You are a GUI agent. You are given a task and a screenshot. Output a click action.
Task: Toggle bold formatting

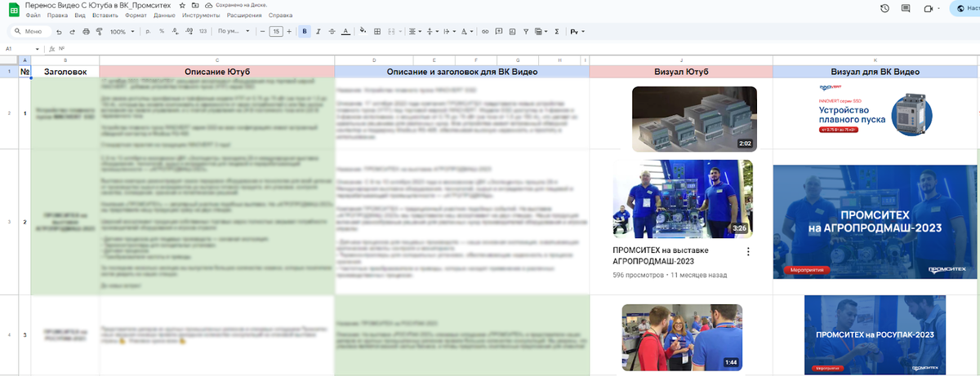305,32
